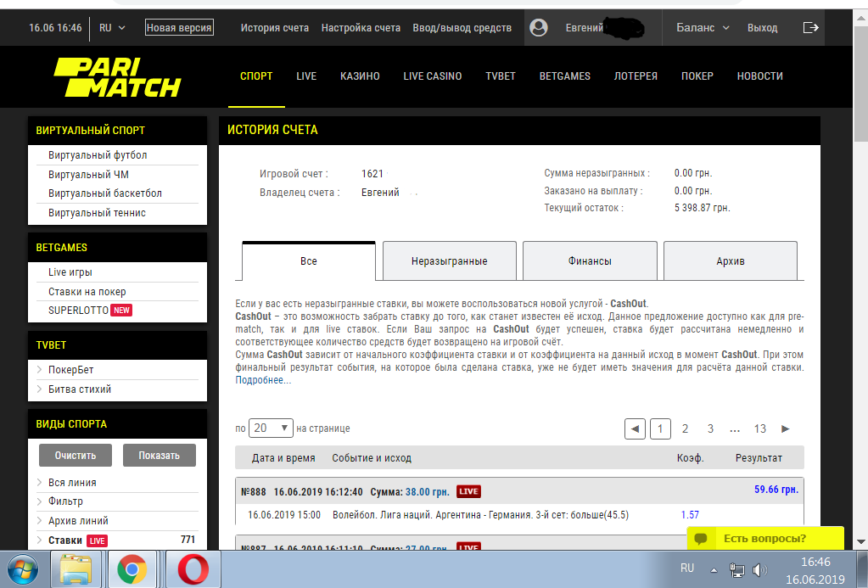Switch to the Все tab
This screenshot has height=588, width=868.
[309, 260]
